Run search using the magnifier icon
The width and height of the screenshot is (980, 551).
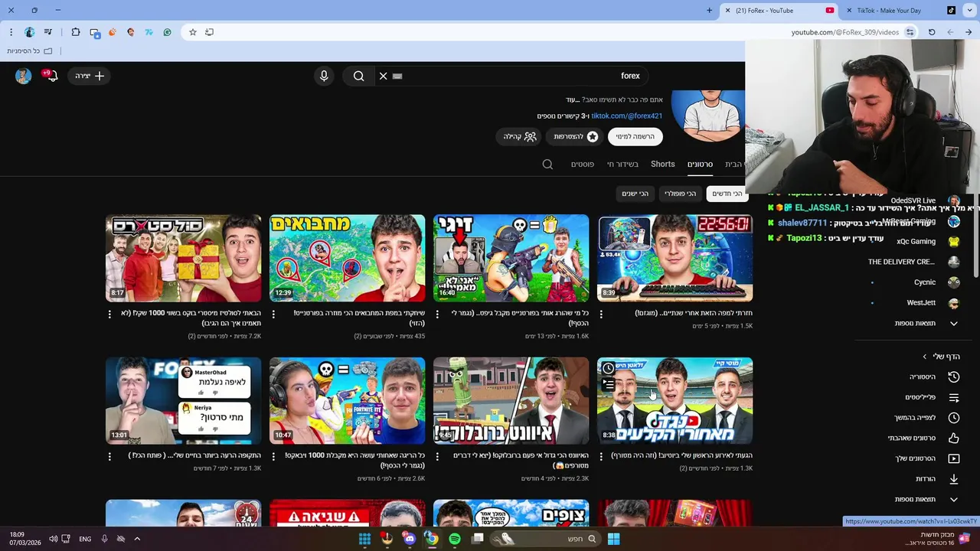coord(358,76)
